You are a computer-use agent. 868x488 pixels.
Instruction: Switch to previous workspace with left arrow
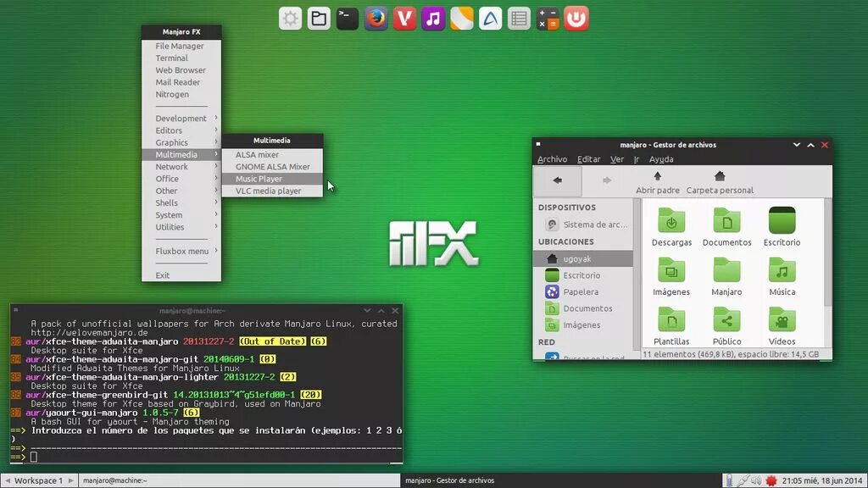[7, 481]
